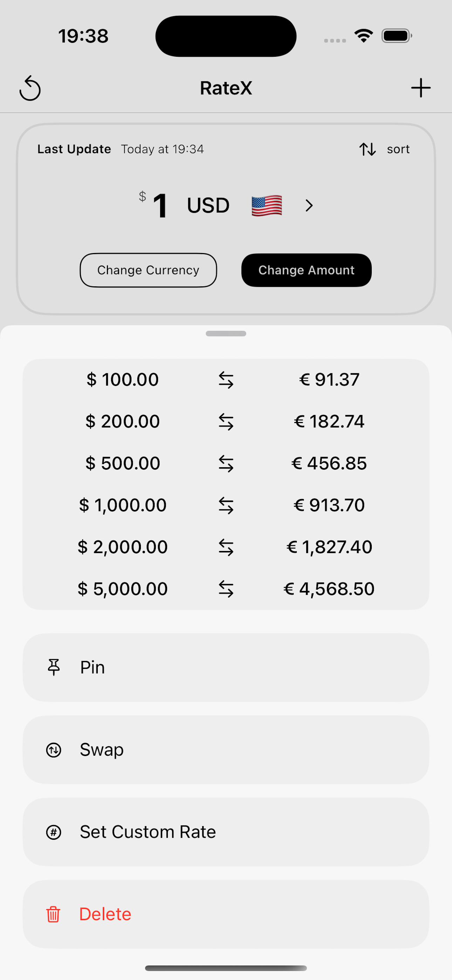The width and height of the screenshot is (452, 980).
Task: Open the sort options
Action: pyautogui.click(x=385, y=149)
